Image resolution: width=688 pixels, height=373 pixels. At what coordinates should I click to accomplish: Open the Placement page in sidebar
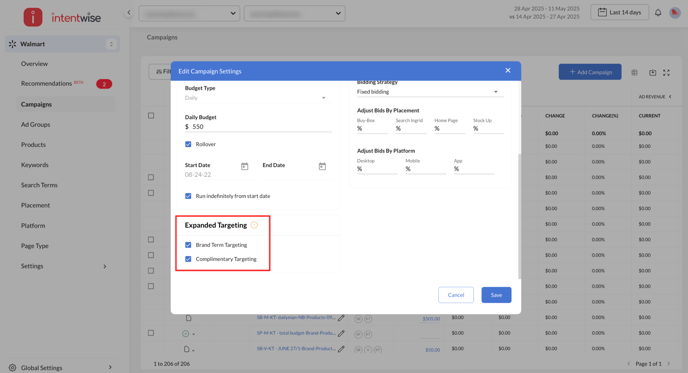(x=35, y=205)
